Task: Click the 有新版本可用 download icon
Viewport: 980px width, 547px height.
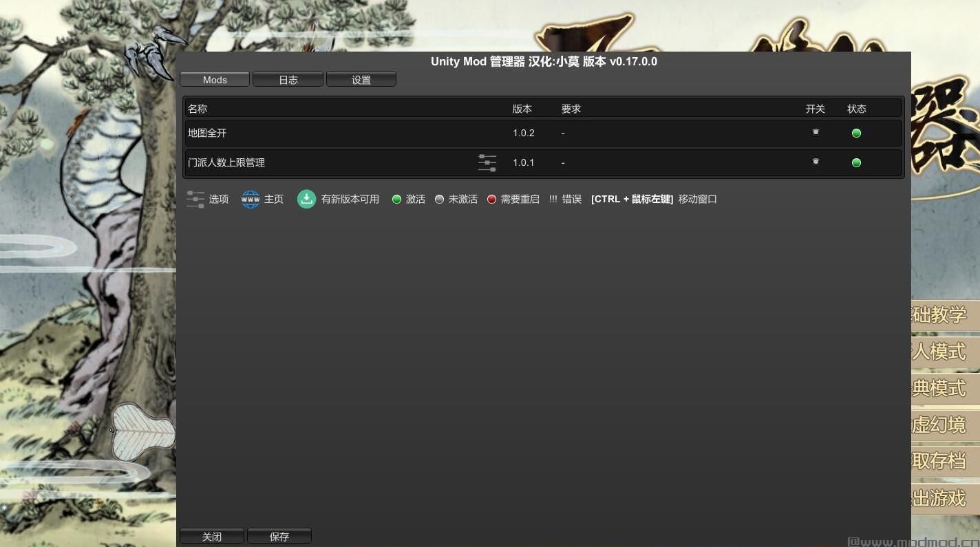Action: point(306,200)
